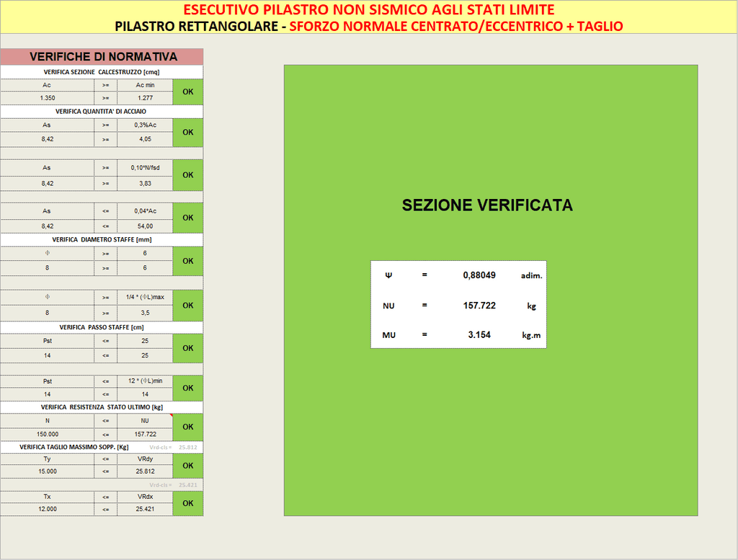The height and width of the screenshot is (560, 738).
Task: Click the VERIFICHE DI NORMATIVA header
Action: (102, 57)
